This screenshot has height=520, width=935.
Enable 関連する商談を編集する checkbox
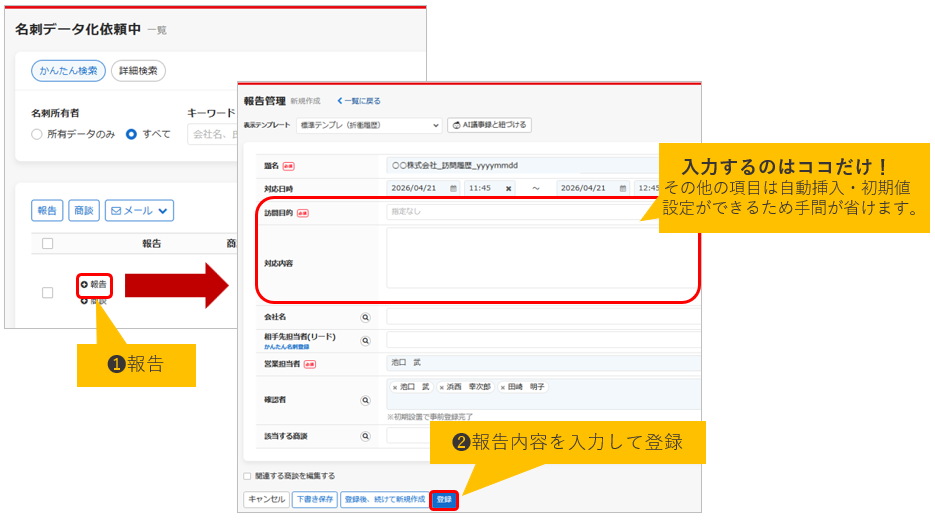pos(248,476)
